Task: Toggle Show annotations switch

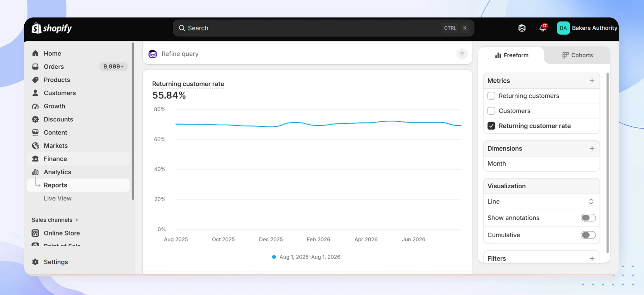Action: (588, 218)
